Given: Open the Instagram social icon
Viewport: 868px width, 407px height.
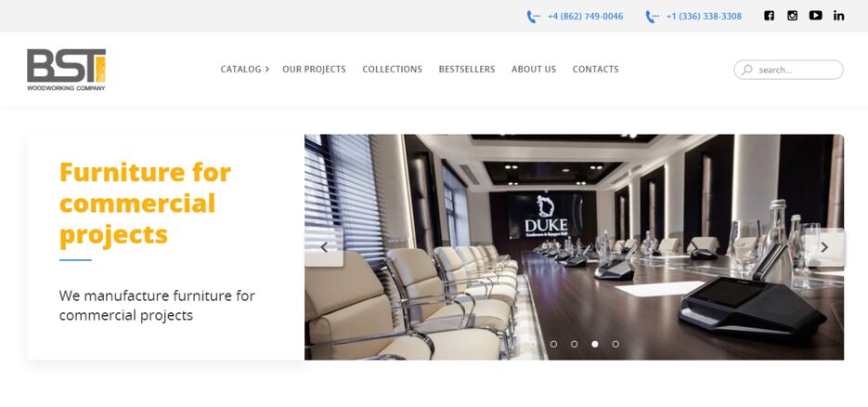Looking at the screenshot, I should tap(792, 16).
